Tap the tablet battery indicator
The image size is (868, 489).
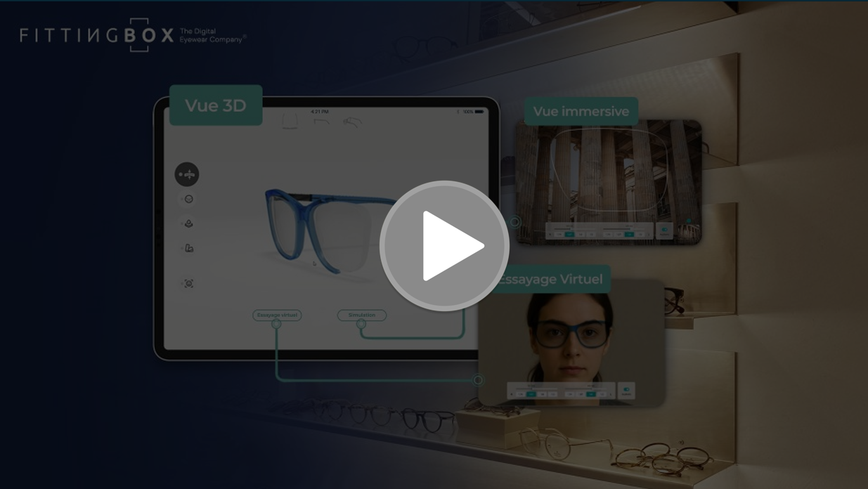[x=479, y=112]
